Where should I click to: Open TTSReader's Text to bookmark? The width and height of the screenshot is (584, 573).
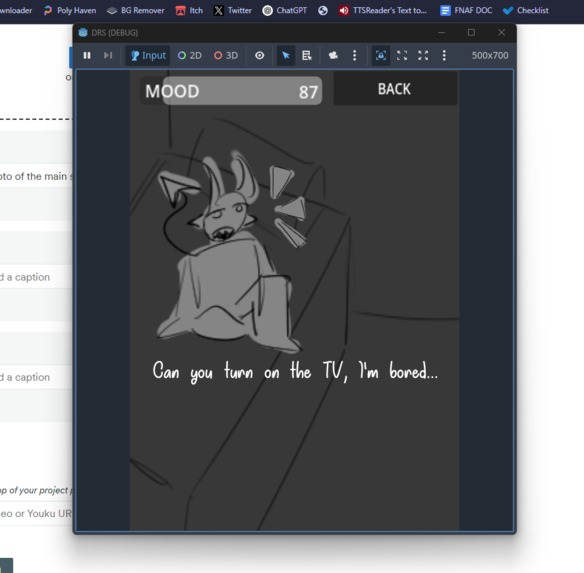coord(383,10)
